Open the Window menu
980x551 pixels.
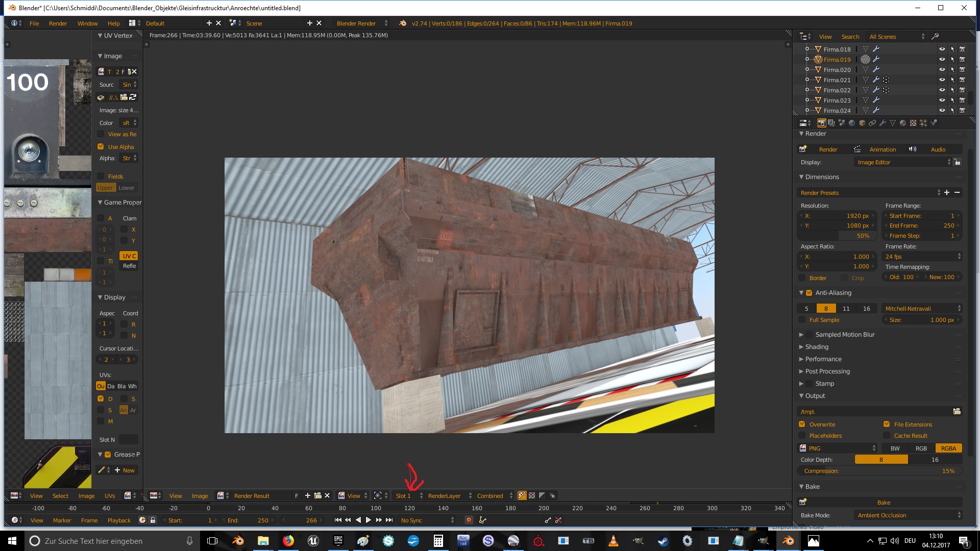(87, 23)
